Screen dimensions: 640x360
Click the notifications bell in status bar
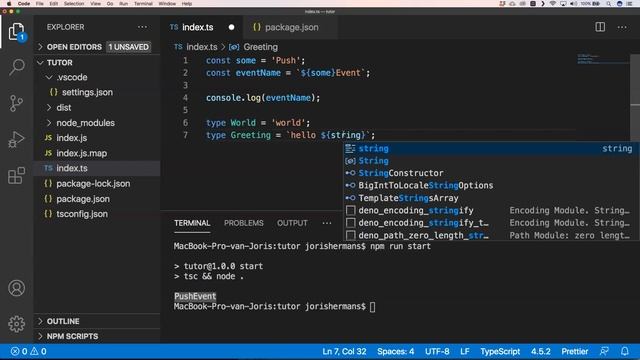tap(624, 351)
